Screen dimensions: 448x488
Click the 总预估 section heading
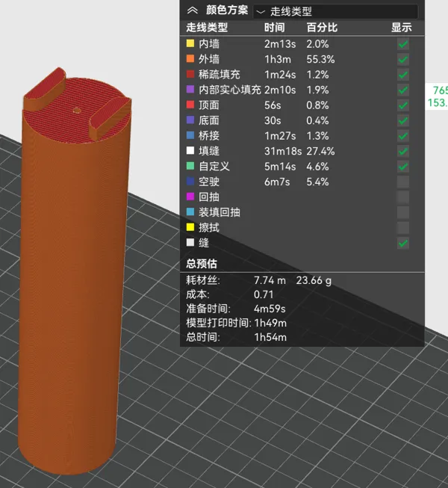click(x=202, y=264)
